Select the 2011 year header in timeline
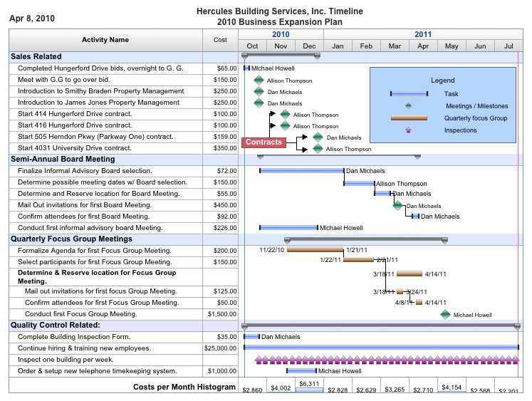Screen dimensions: 532x401 click(x=422, y=34)
